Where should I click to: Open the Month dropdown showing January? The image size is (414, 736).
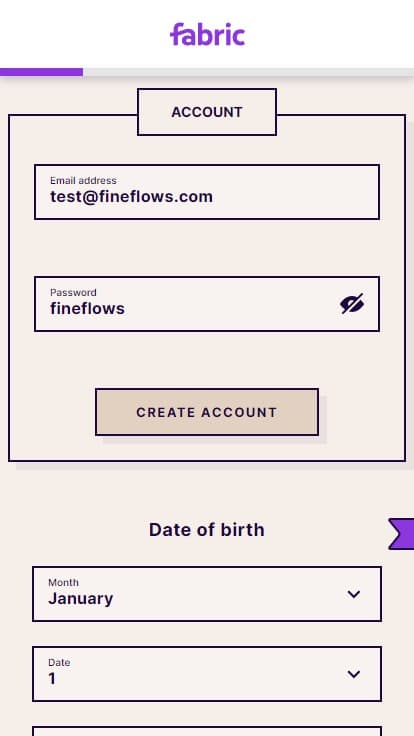(207, 594)
